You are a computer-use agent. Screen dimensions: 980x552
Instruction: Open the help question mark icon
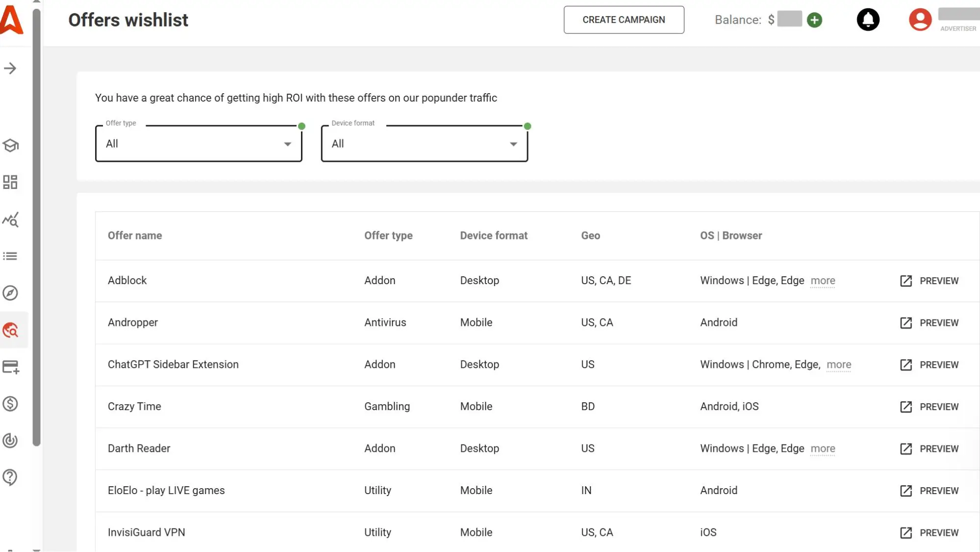coord(10,477)
